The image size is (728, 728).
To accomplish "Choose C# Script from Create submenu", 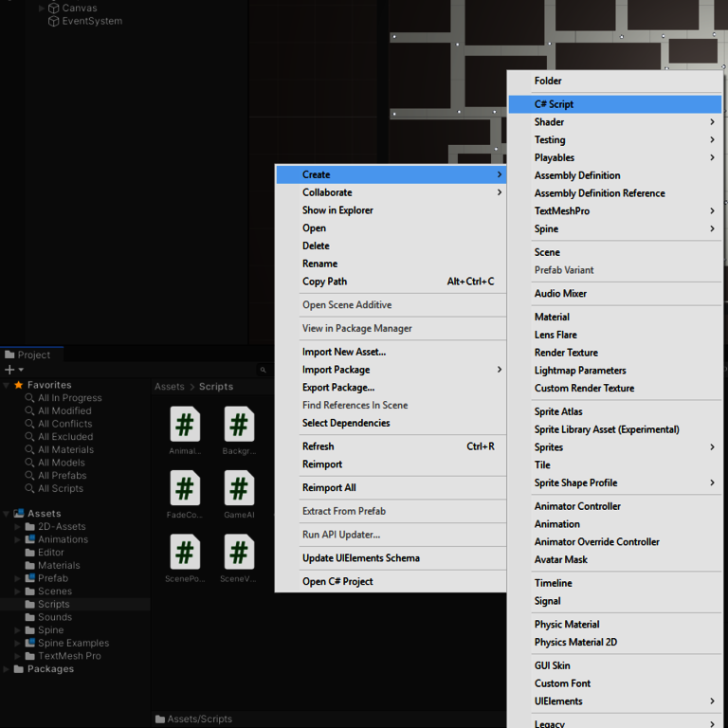I will (614, 104).
